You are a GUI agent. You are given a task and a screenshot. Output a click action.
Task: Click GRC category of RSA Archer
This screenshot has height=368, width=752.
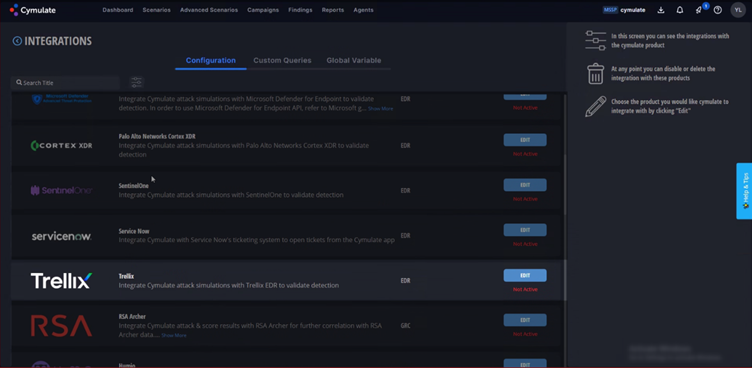point(405,326)
